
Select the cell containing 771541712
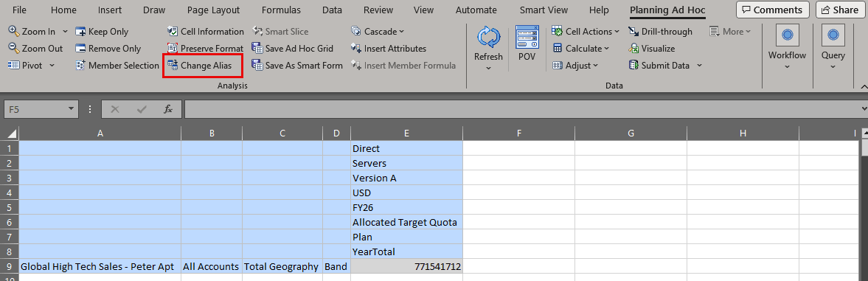[407, 267]
